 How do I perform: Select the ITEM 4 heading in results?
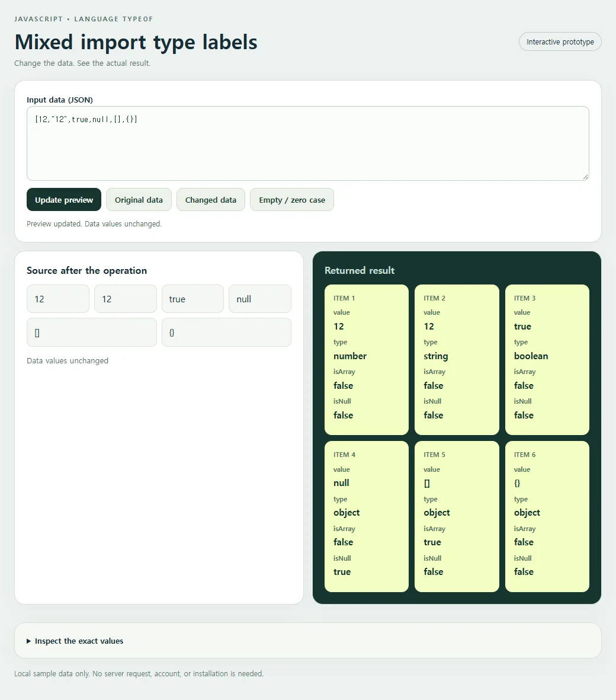(344, 455)
